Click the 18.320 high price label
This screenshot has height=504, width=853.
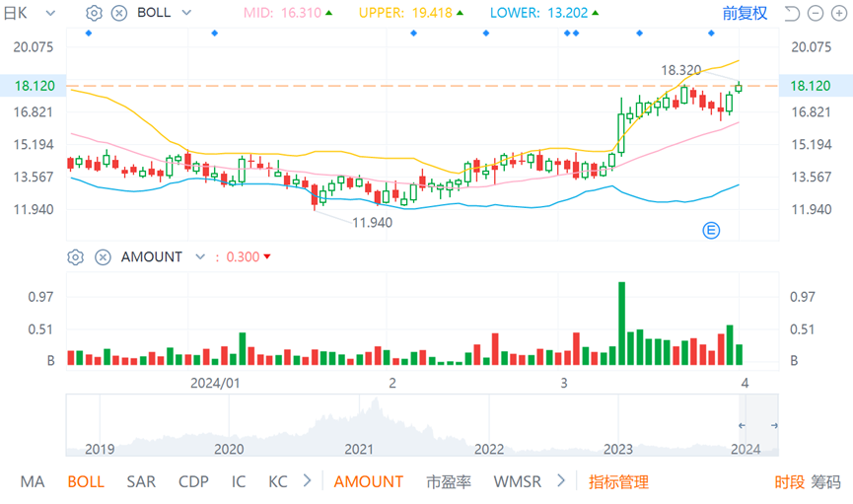coord(681,70)
